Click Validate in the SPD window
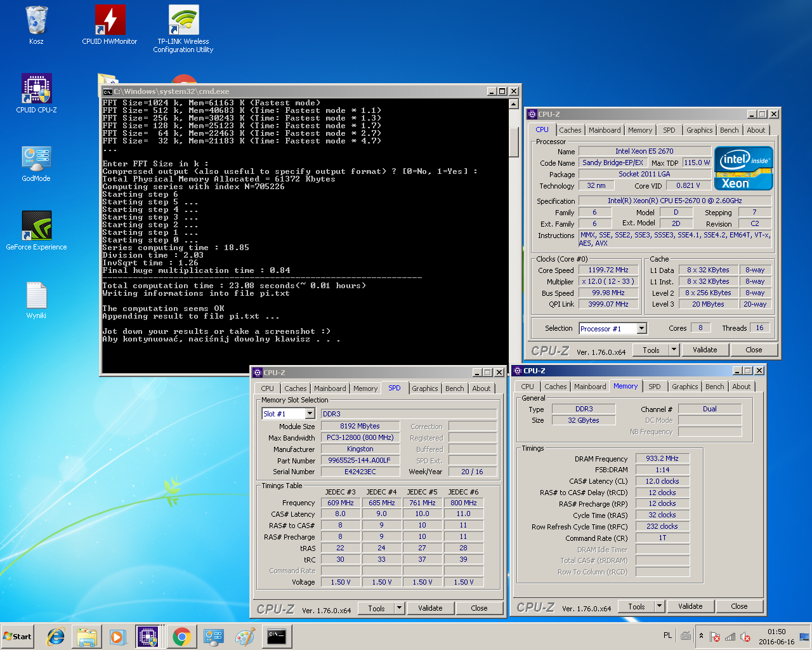812x650 pixels. click(x=430, y=608)
